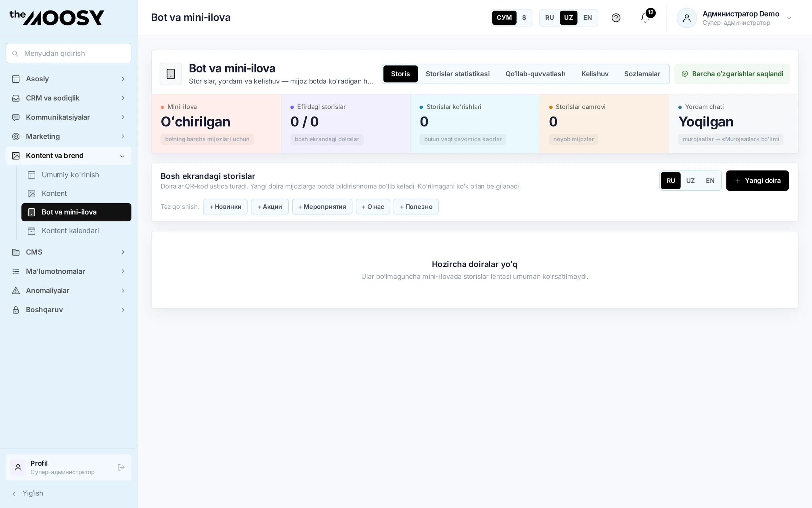Click the Mini-ilova O'chirilgan stat card

tap(216, 124)
